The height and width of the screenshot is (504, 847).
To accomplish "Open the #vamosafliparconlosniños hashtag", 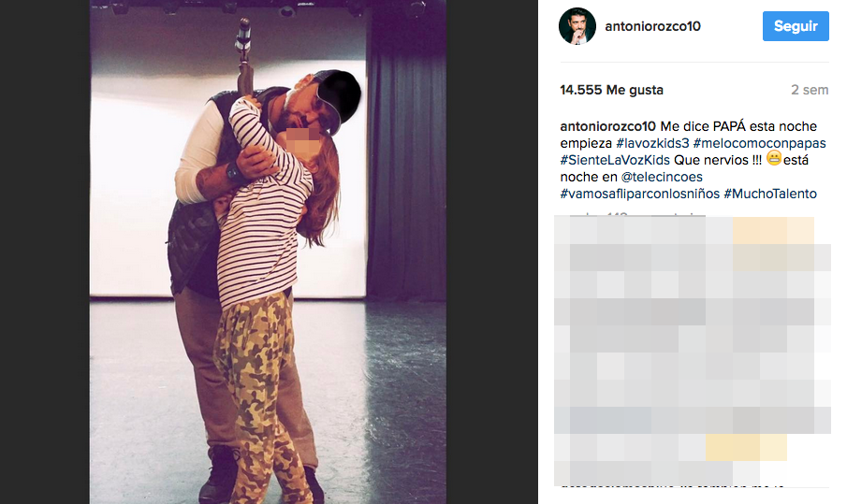I will point(639,194).
